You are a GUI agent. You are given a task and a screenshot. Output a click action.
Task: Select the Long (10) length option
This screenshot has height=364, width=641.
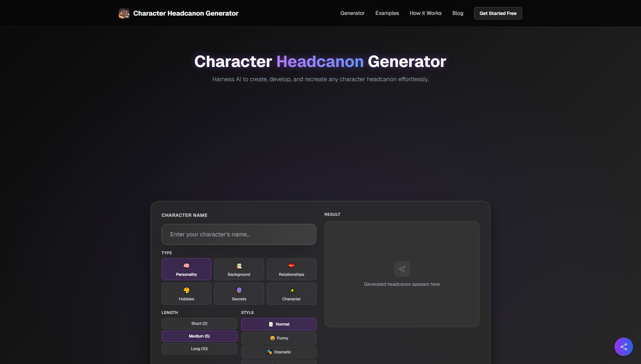coord(199,348)
